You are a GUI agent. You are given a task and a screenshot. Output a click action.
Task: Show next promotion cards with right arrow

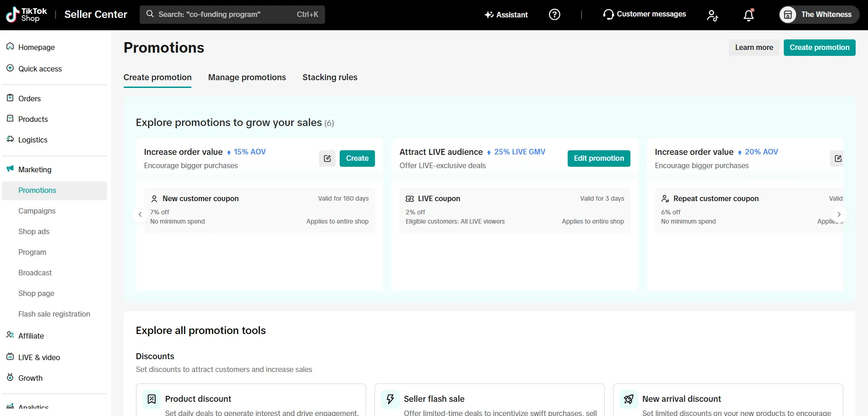(839, 214)
